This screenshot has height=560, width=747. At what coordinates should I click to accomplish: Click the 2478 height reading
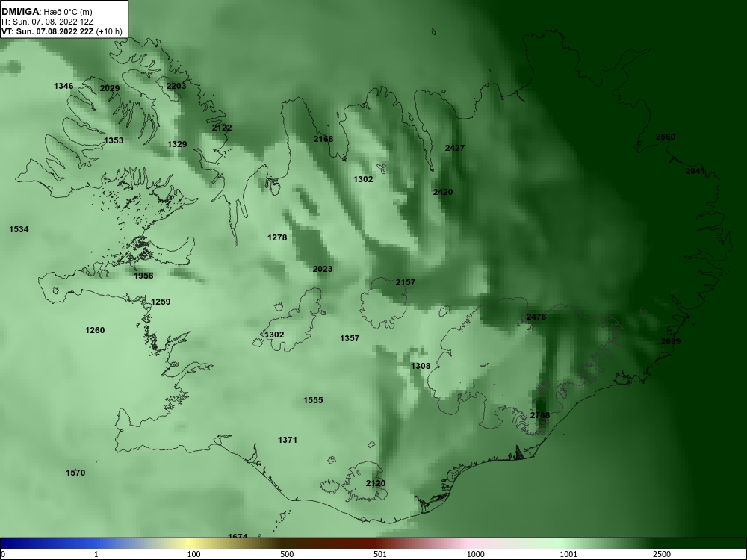pyautogui.click(x=536, y=317)
